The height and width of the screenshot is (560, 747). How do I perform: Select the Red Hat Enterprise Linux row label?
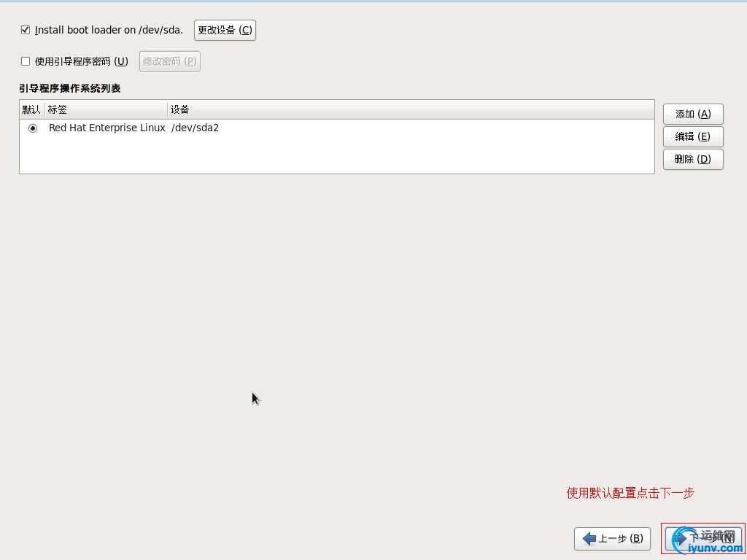[x=107, y=128]
